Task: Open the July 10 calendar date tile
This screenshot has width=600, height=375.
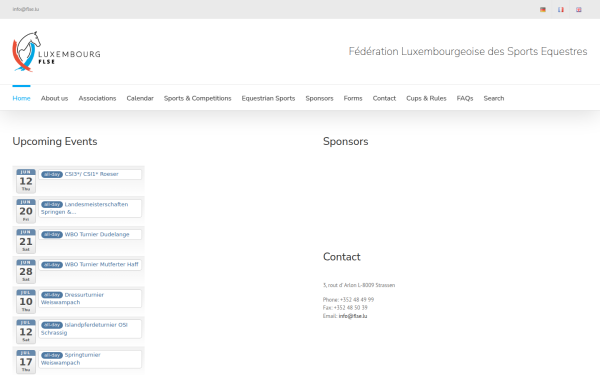Action: point(26,301)
